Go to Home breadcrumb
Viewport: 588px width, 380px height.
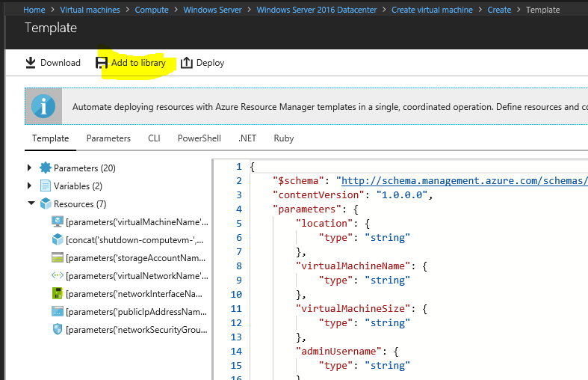(34, 10)
